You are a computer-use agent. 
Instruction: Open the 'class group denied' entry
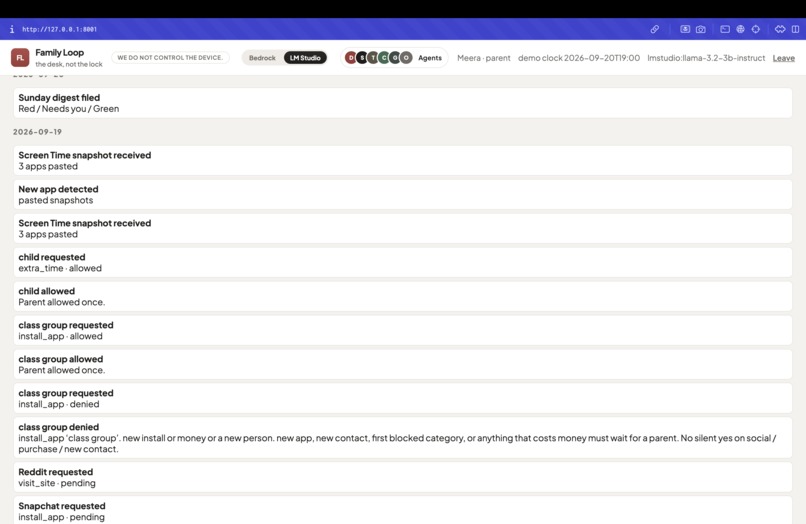click(x=402, y=438)
